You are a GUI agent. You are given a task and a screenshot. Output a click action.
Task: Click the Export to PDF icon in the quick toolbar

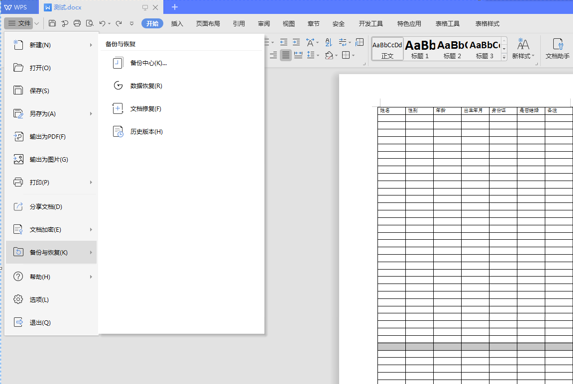pos(65,23)
